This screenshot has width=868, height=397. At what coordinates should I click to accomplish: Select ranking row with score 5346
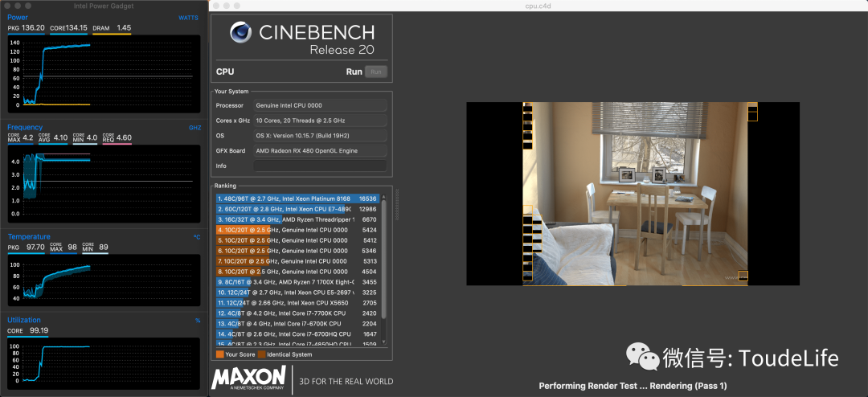tap(298, 251)
